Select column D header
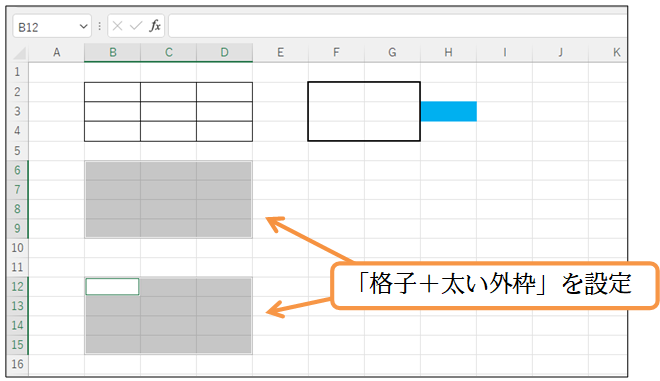Image resolution: width=660 pixels, height=381 pixels. tap(224, 53)
